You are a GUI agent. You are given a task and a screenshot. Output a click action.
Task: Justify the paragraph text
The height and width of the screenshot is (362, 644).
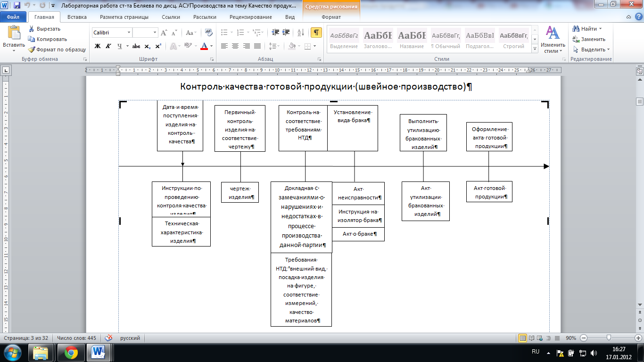pos(257,46)
